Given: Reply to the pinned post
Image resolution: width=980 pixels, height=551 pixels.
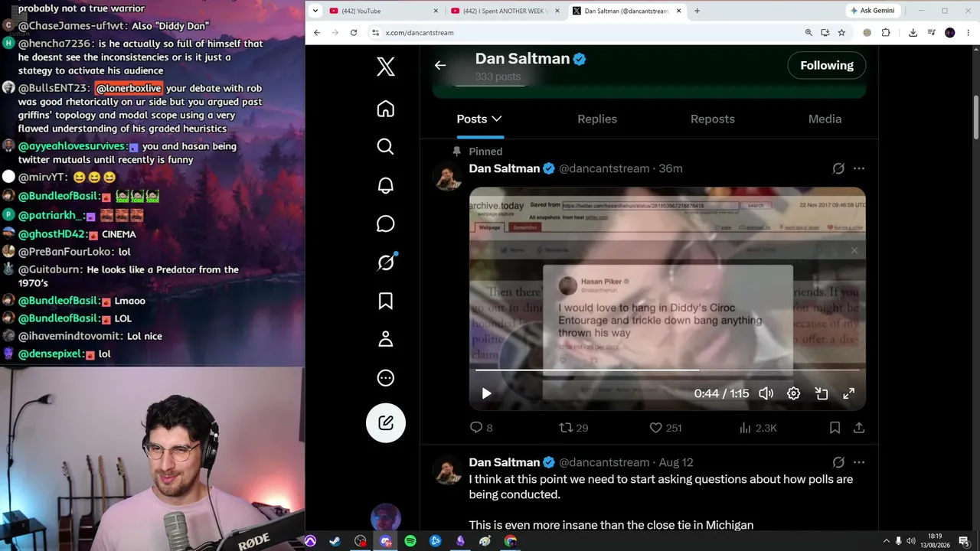Looking at the screenshot, I should [481, 428].
